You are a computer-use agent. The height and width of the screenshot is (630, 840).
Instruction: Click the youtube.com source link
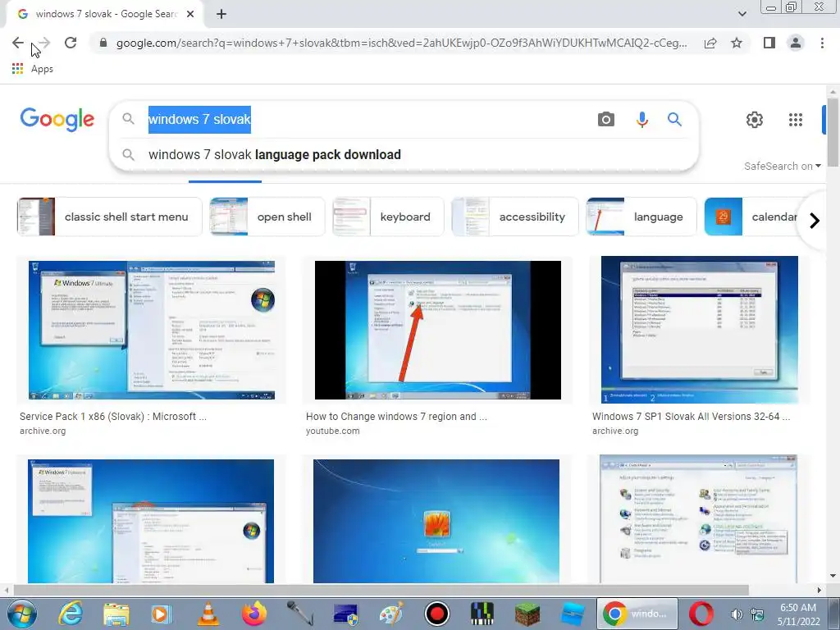tap(333, 431)
